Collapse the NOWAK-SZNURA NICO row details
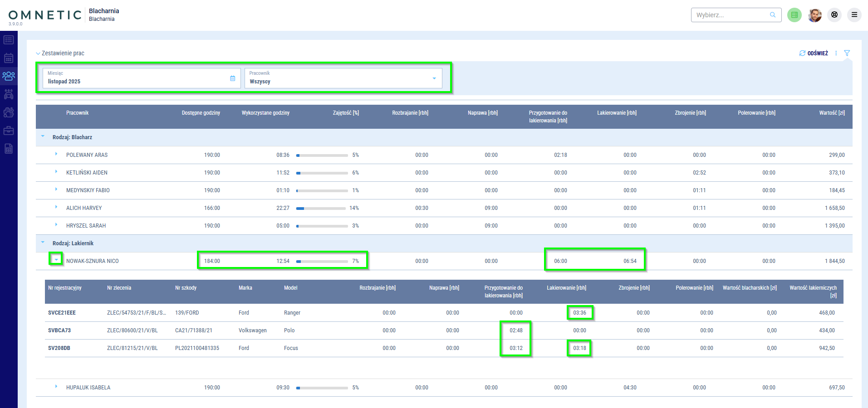 point(56,260)
